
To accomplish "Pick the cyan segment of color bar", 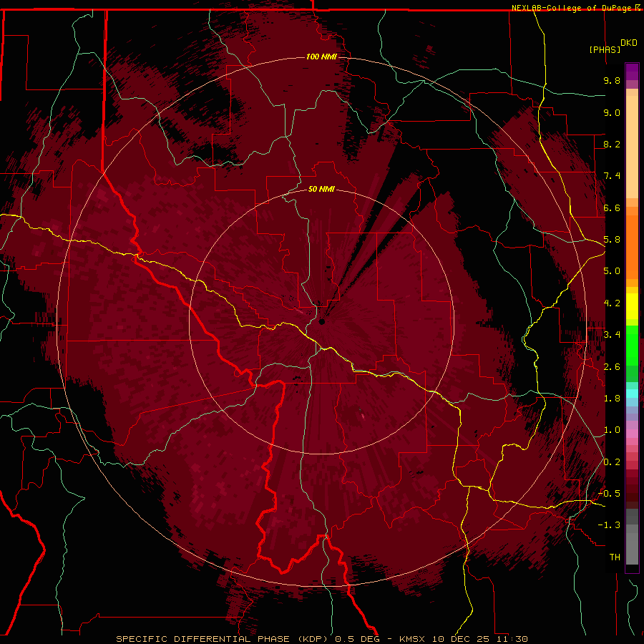I will click(x=632, y=394).
